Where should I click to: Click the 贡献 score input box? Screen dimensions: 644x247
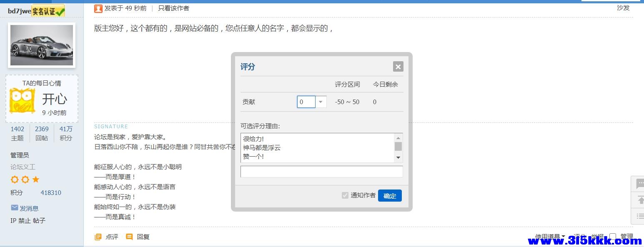pos(306,102)
